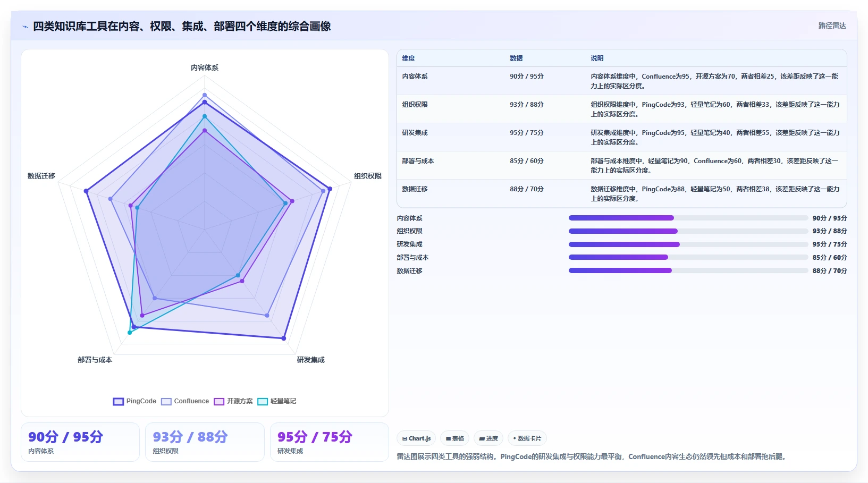
Task: Click the 进度 tag
Action: click(488, 438)
